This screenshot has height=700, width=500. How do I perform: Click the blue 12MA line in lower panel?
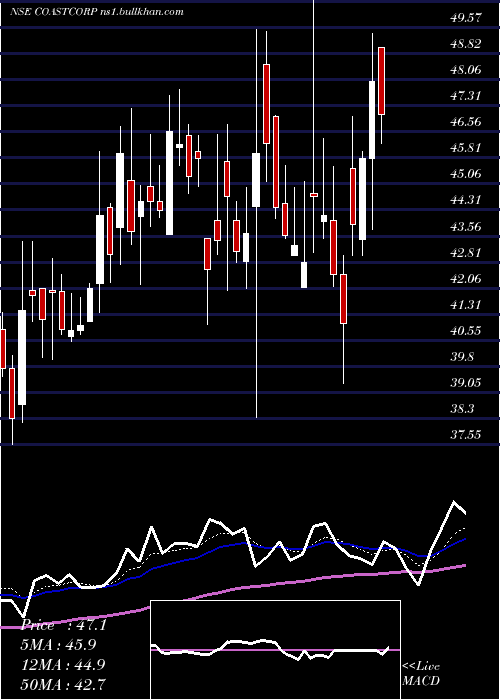223,546
